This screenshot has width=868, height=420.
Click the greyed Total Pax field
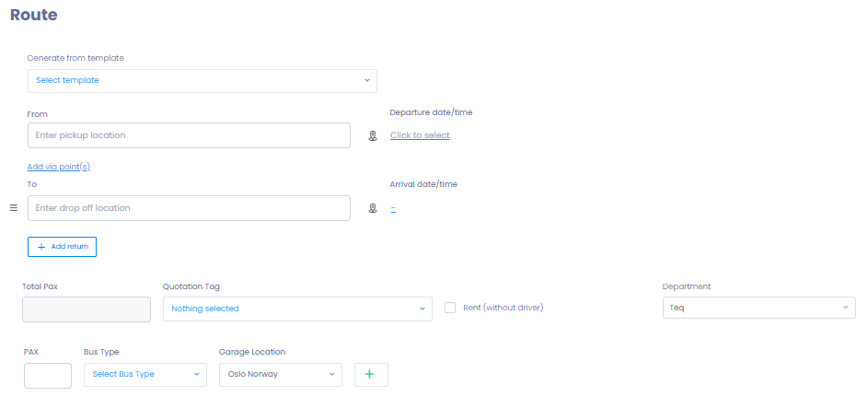point(87,309)
